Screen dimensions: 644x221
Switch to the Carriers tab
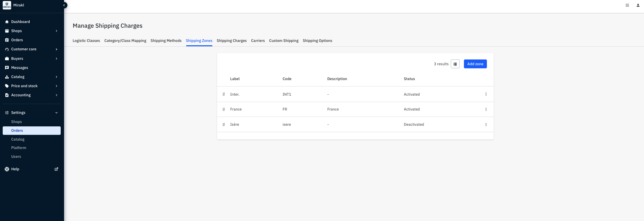258,41
